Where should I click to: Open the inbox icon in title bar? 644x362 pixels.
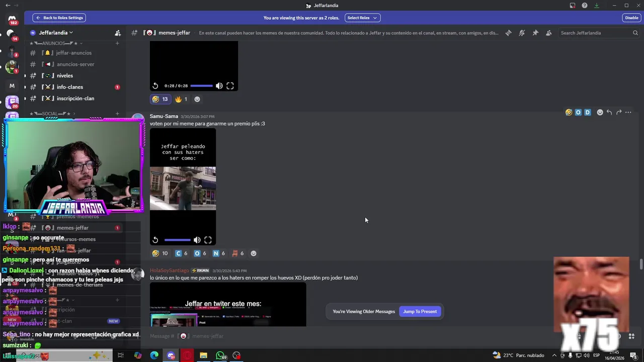573,6
